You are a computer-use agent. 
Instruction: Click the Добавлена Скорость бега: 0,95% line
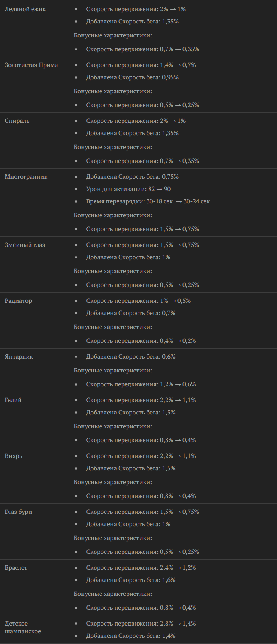tap(132, 77)
